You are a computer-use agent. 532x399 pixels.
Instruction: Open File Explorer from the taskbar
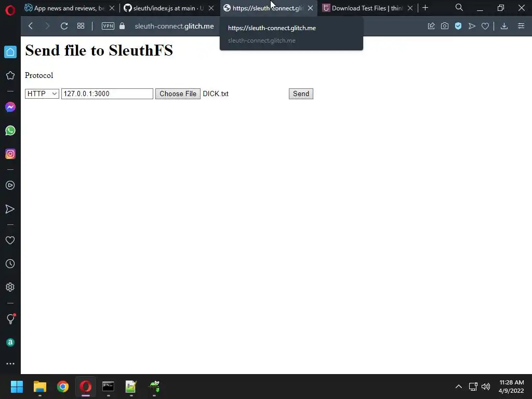tap(39, 387)
